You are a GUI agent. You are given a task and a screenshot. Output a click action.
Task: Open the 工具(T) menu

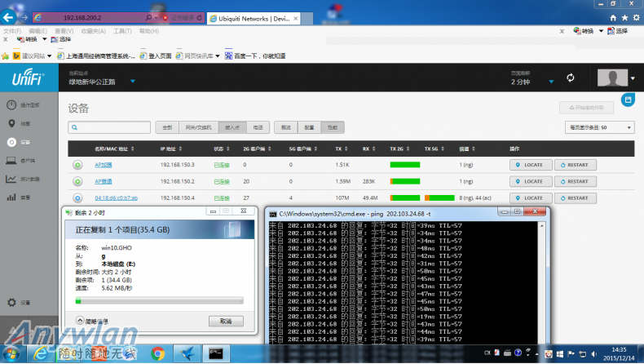(x=122, y=31)
